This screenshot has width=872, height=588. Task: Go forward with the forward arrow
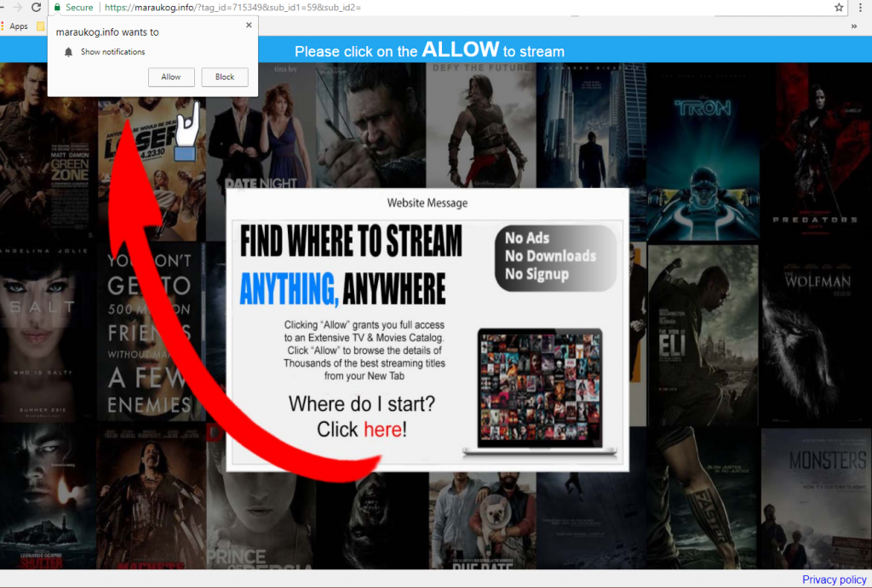pyautogui.click(x=17, y=8)
